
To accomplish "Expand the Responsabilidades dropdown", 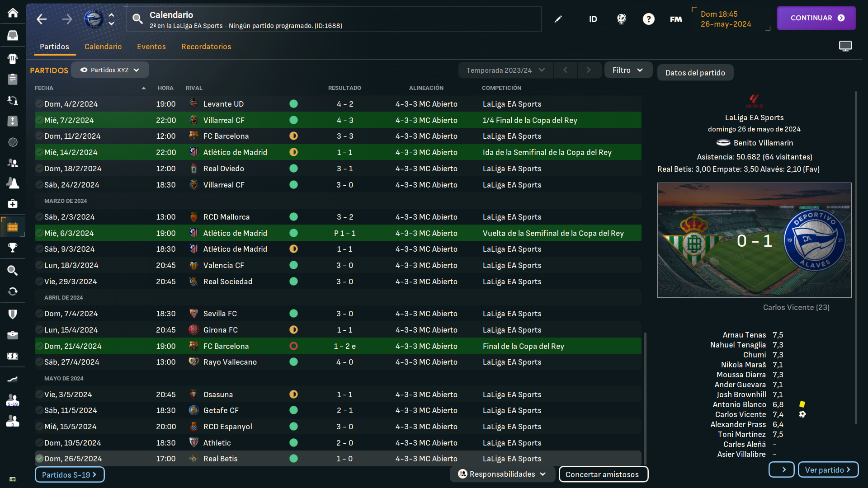I will 502,474.
